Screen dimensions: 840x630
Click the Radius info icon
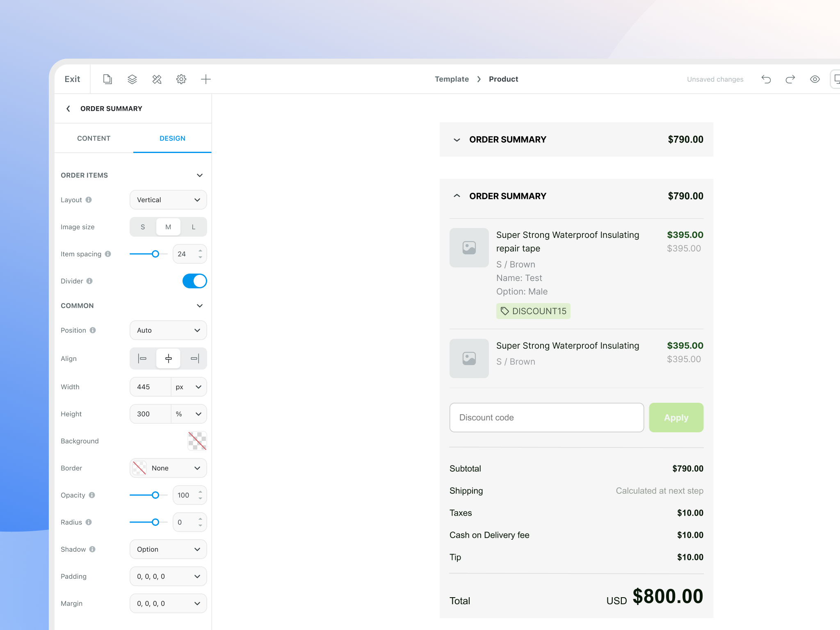pyautogui.click(x=89, y=522)
